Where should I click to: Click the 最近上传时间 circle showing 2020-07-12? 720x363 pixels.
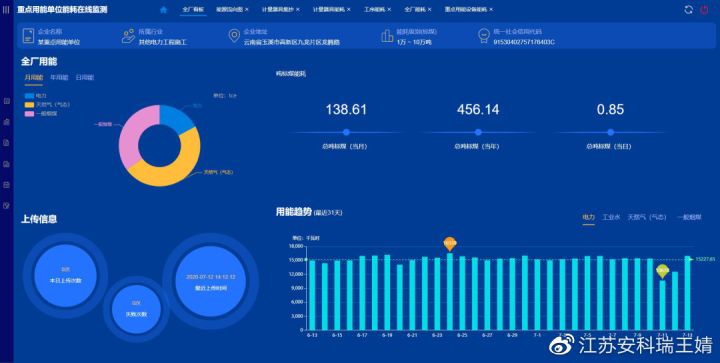pos(211,282)
